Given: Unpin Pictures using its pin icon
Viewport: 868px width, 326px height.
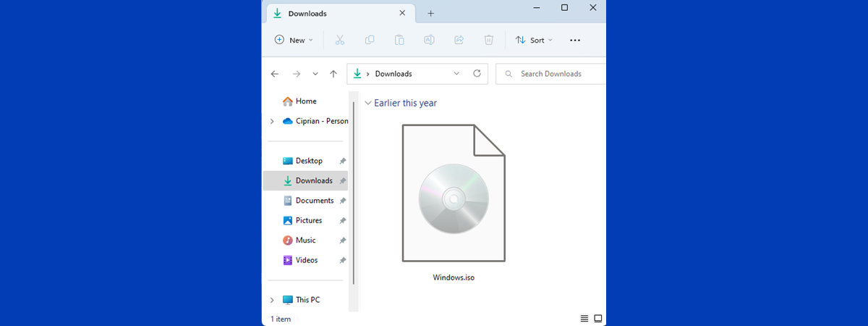Looking at the screenshot, I should [343, 220].
